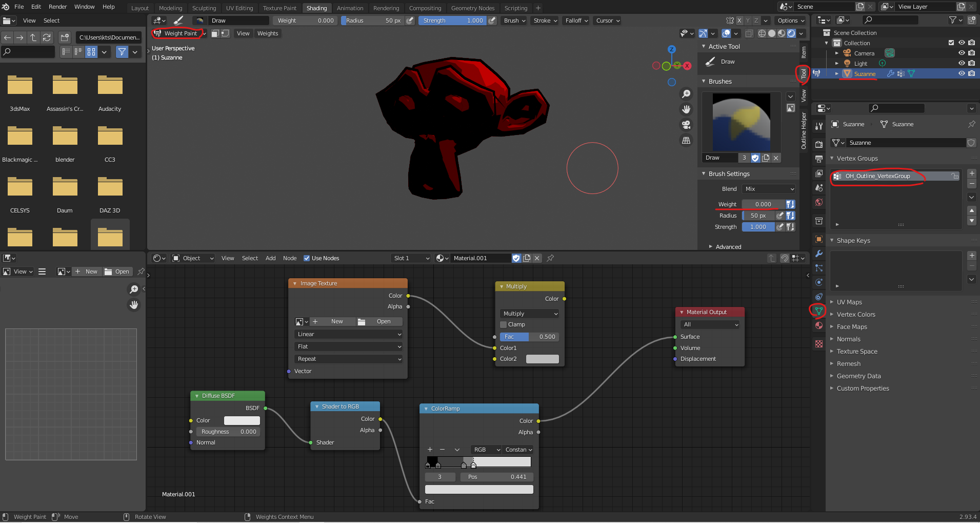980x523 pixels.
Task: Open View Layer properties tab icon
Action: click(819, 173)
